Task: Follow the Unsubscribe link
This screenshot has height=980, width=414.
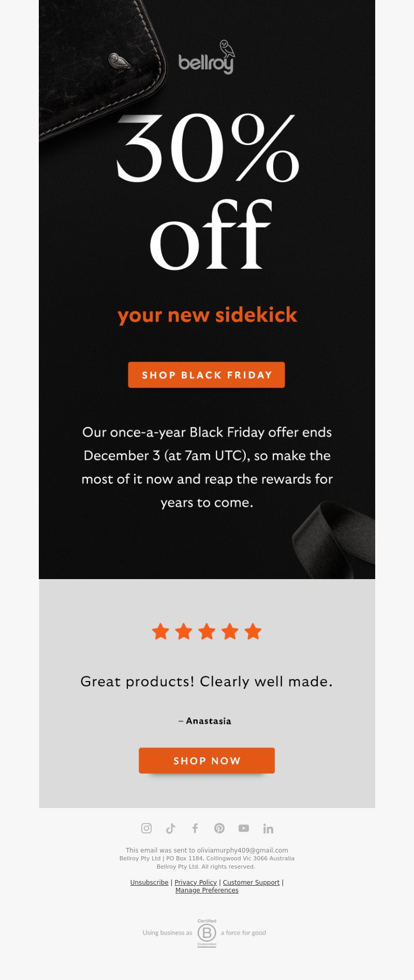Action: pyautogui.click(x=149, y=883)
